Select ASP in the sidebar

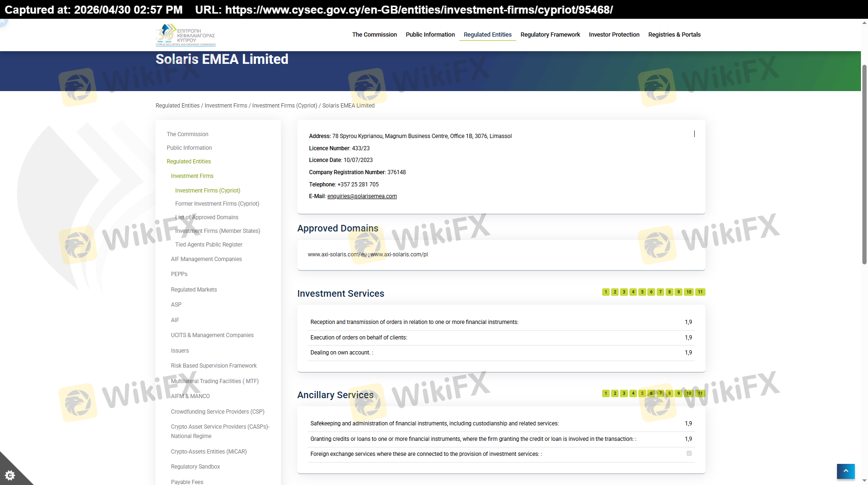click(176, 305)
